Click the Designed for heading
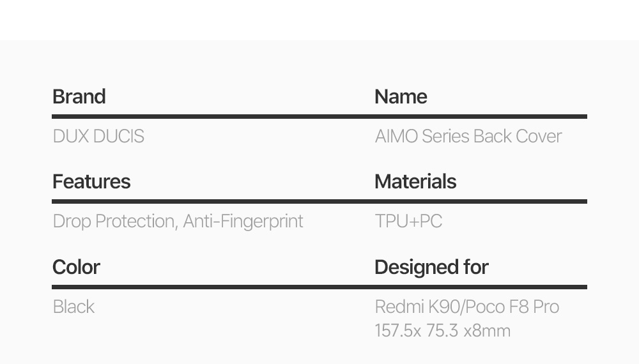The width and height of the screenshot is (639, 364). (x=431, y=267)
